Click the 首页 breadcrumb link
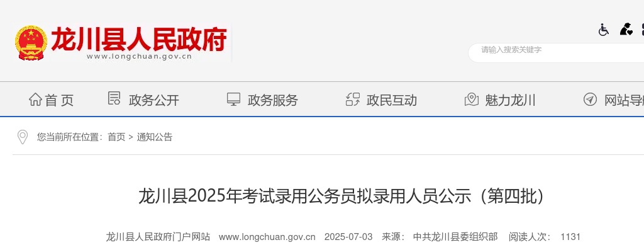This screenshot has width=644, height=252. click(x=116, y=137)
